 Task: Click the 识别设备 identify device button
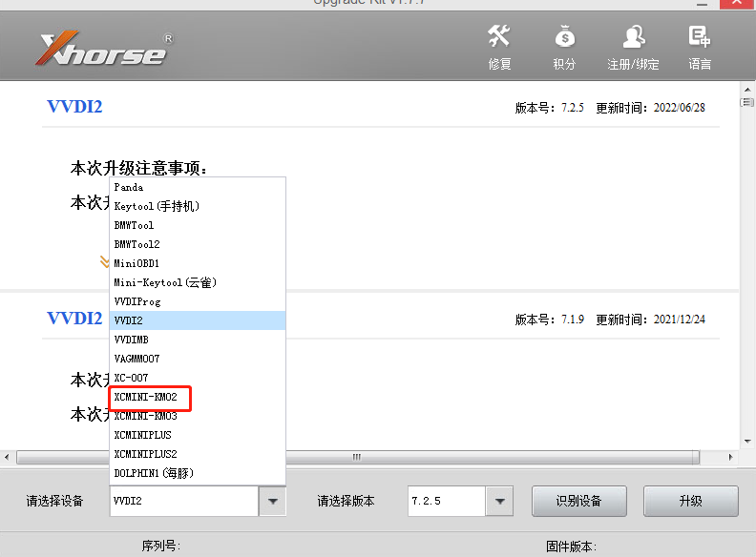pyautogui.click(x=579, y=501)
